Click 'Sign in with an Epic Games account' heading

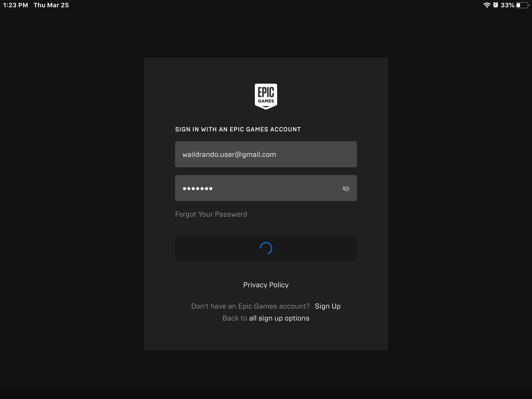238,129
